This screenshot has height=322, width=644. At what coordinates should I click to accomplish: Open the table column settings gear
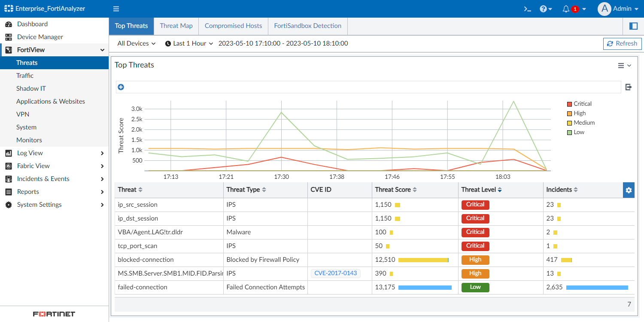click(629, 190)
